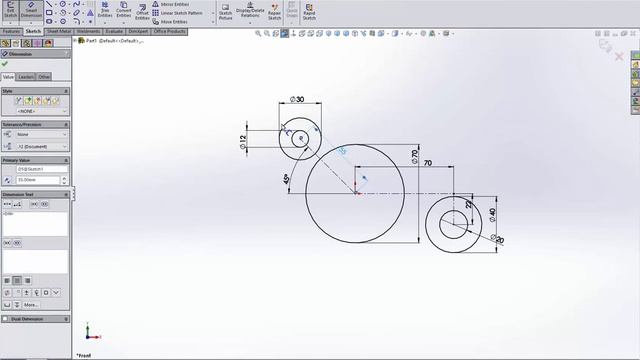Collapse the Dimension Text section
This screenshot has height=360, width=640.
[66, 195]
